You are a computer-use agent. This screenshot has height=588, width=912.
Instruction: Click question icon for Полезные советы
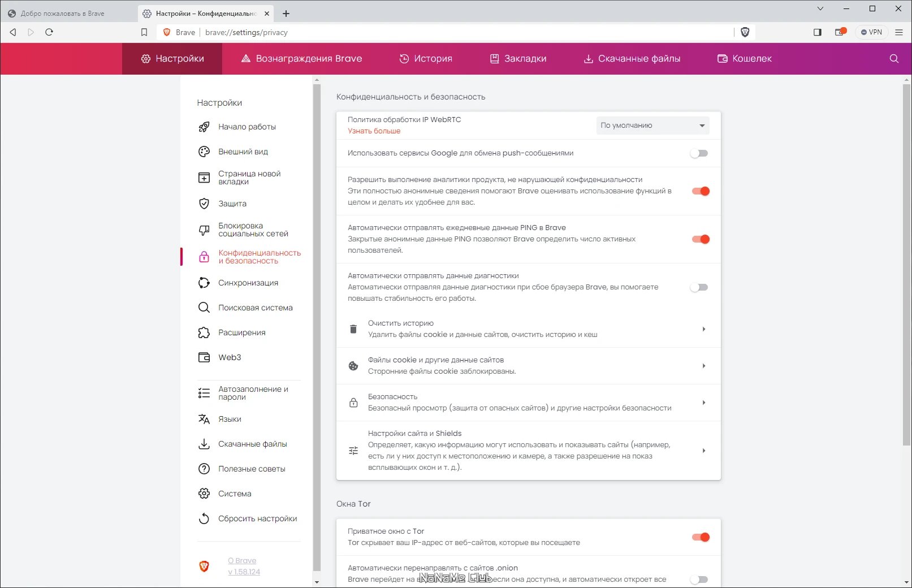click(x=204, y=469)
